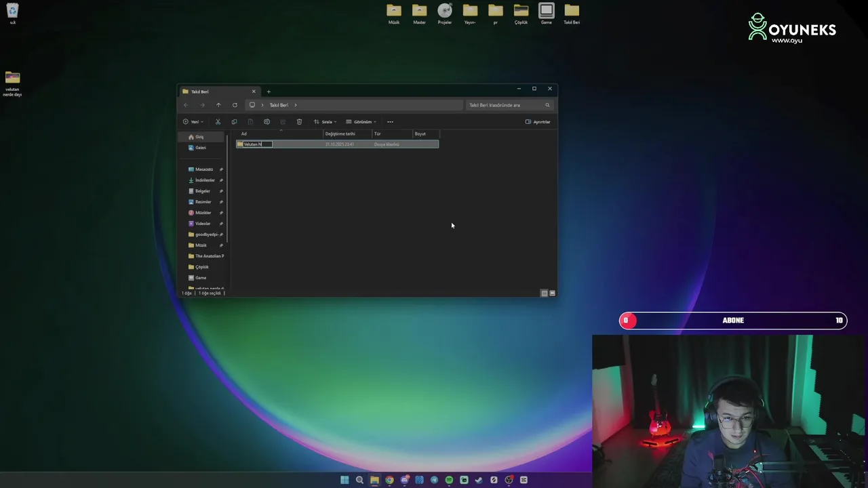The height and width of the screenshot is (488, 868).
Task: Select the Çöplük desktop folder
Action: [521, 14]
